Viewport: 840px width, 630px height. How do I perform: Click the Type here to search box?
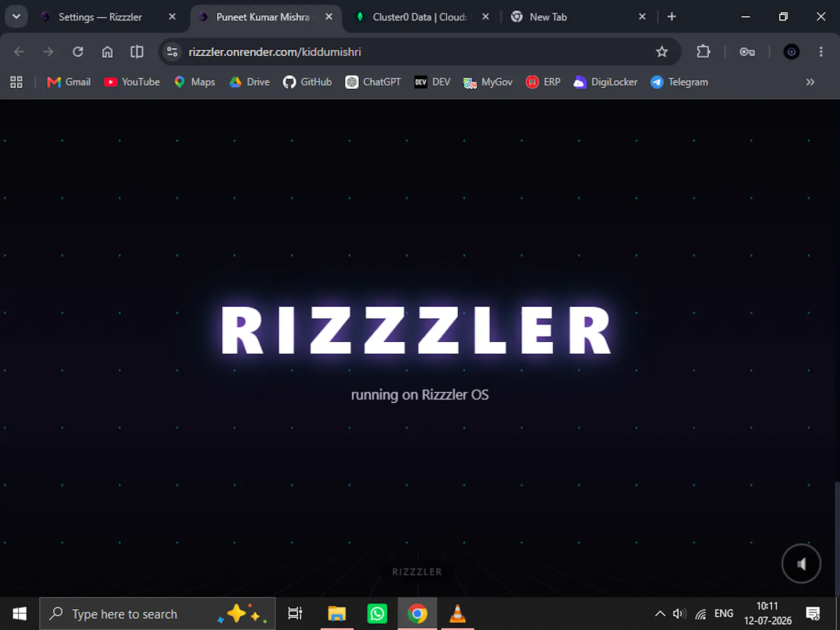[157, 614]
